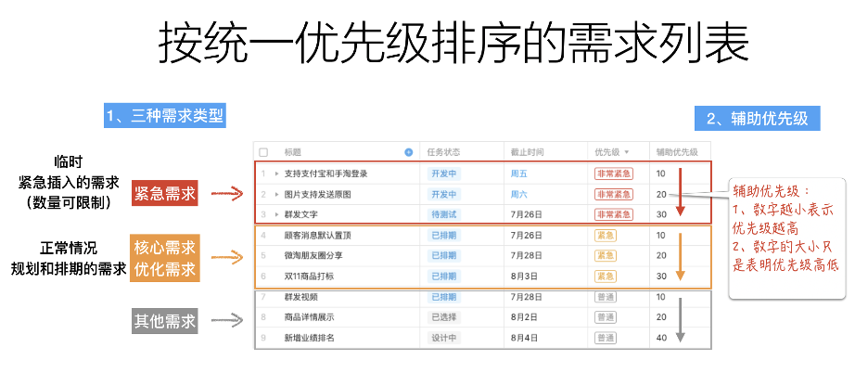
Task: Open the 优先级 column sort dropdown arrow
Action: 627,152
